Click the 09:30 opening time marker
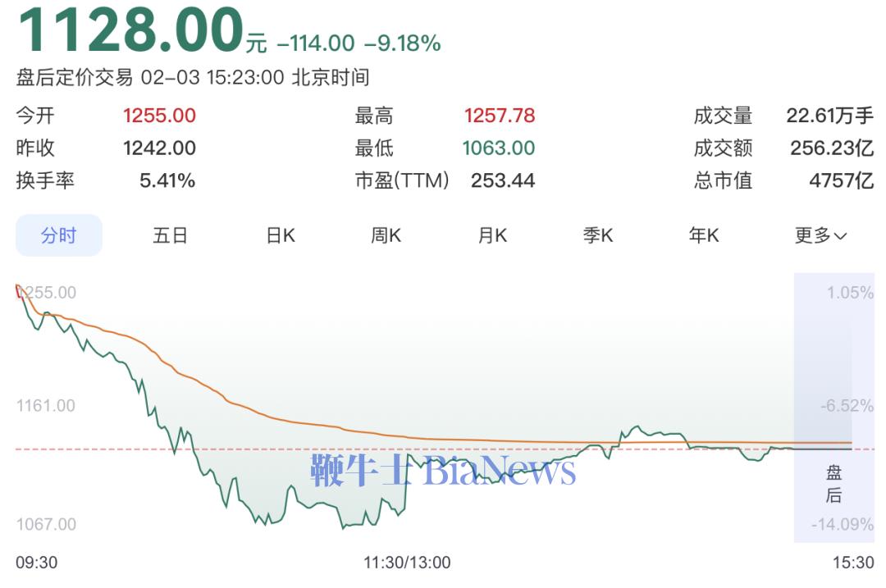The image size is (886, 588). point(37,563)
